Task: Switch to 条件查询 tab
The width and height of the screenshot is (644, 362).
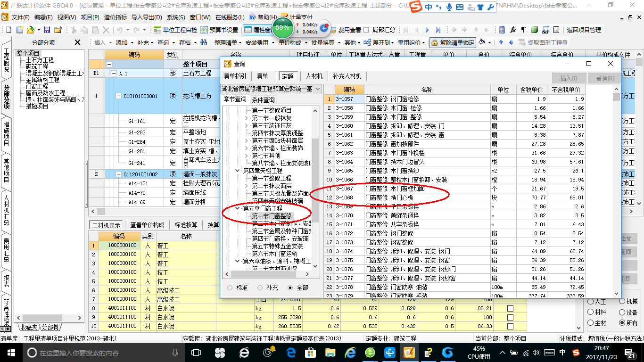Action: pyautogui.click(x=263, y=100)
